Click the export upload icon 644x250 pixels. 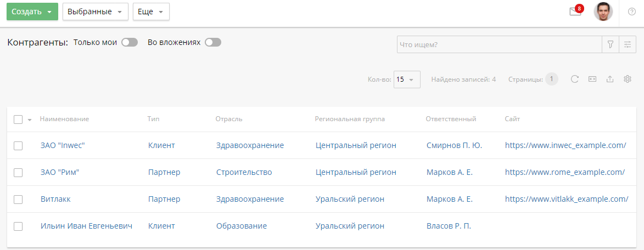(x=609, y=79)
